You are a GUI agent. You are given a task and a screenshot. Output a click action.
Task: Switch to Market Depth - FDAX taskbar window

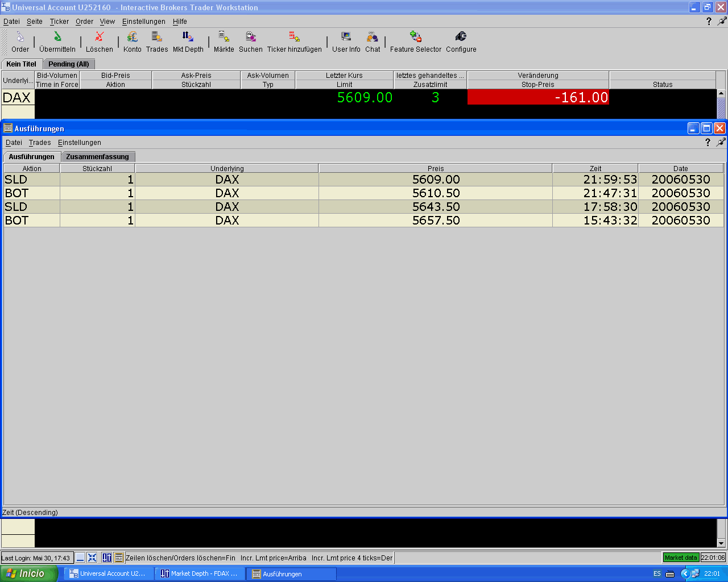(x=200, y=573)
